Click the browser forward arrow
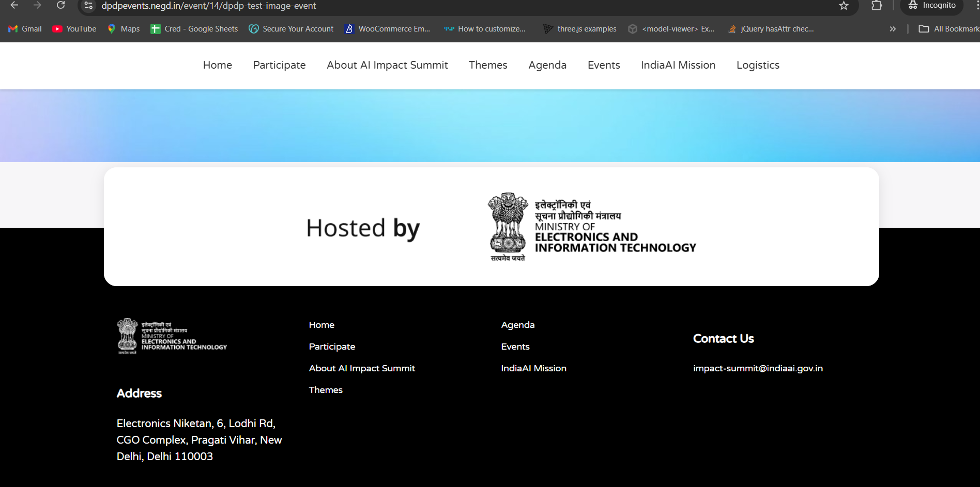The width and height of the screenshot is (980, 487). [37, 5]
